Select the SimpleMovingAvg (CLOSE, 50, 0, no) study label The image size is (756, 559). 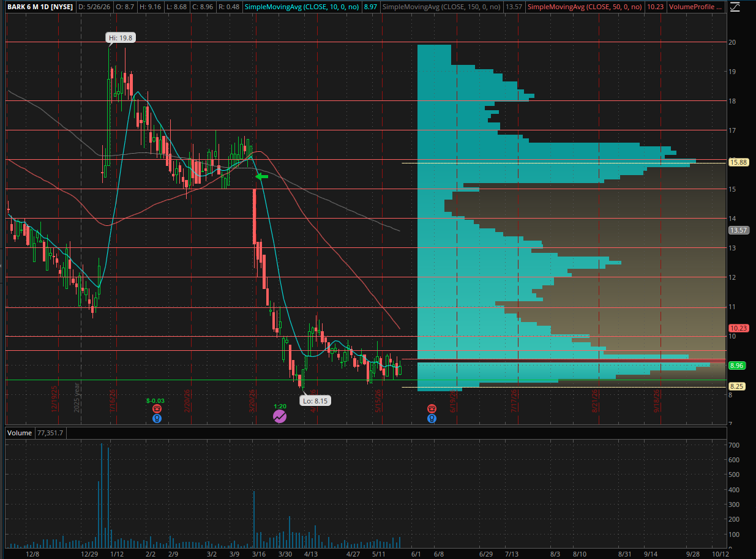click(x=585, y=7)
